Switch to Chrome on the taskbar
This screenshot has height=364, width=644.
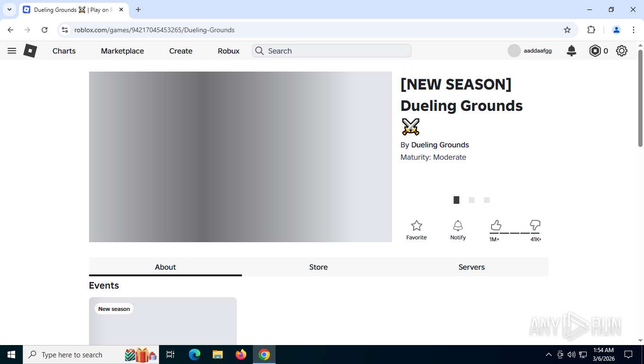tap(264, 355)
